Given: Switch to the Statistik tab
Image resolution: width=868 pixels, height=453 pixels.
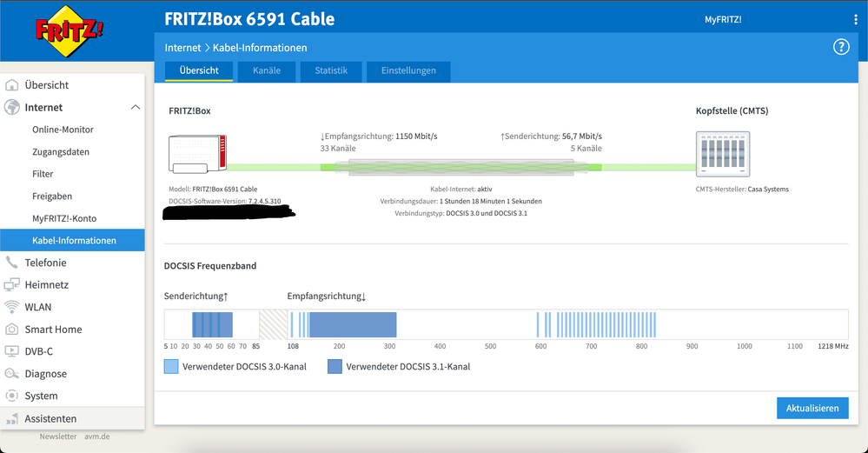Looking at the screenshot, I should pyautogui.click(x=331, y=71).
